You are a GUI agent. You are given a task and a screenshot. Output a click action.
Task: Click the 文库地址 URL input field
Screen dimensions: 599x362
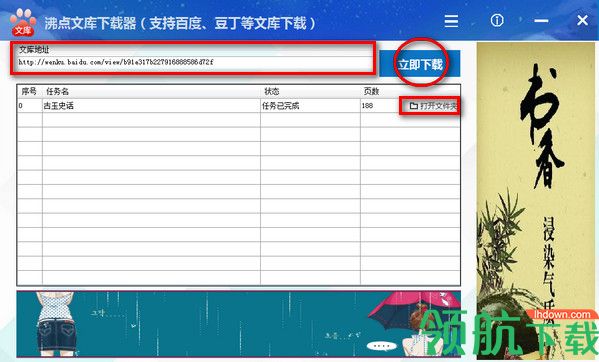(194, 62)
